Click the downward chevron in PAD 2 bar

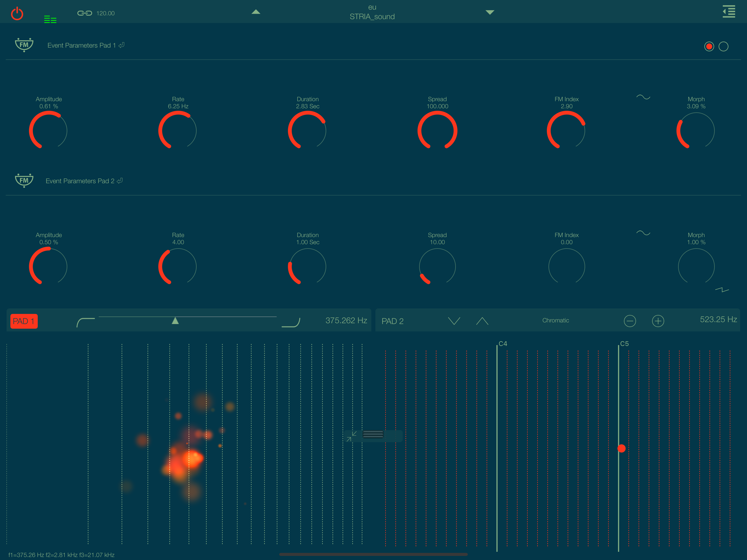coord(454,321)
